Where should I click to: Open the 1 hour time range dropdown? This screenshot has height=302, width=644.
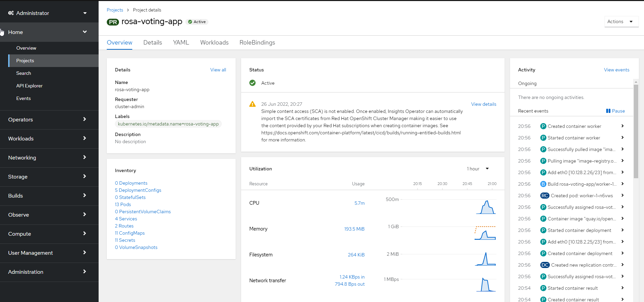coord(478,169)
